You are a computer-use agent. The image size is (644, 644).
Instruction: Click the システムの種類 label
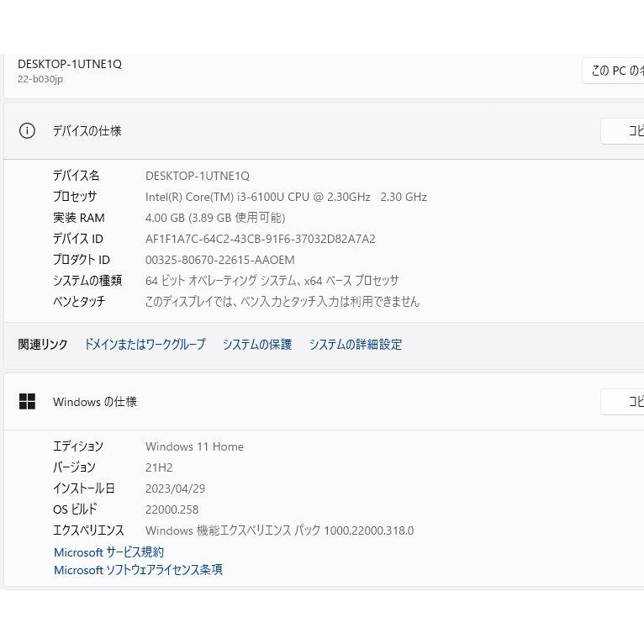[87, 281]
